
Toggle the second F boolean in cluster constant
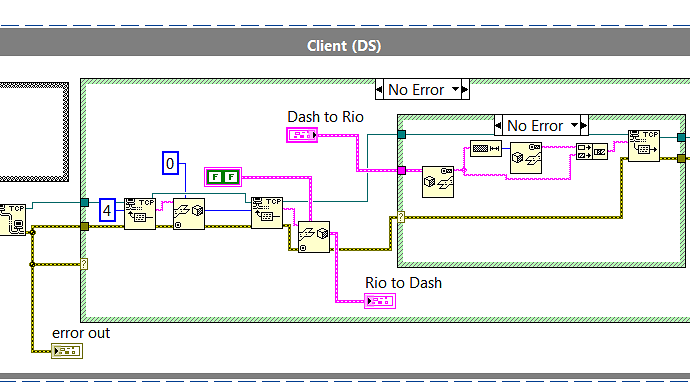231,177
